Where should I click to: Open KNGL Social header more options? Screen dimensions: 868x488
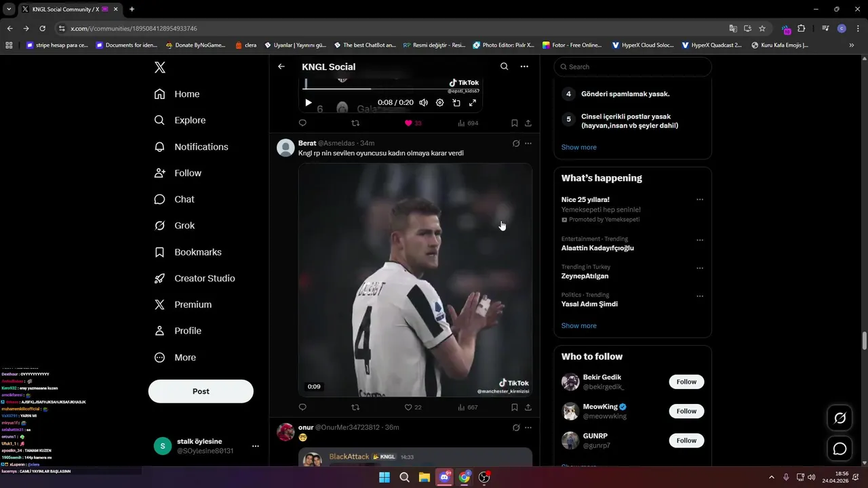(x=524, y=66)
